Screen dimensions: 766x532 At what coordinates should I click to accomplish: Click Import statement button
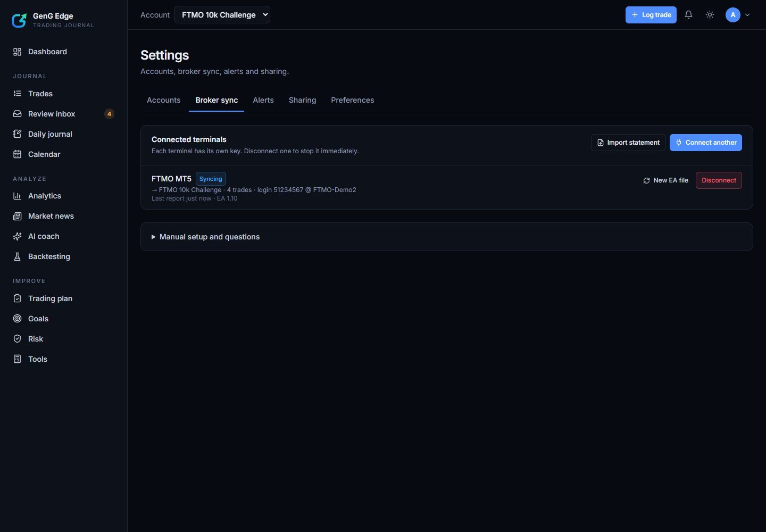click(628, 143)
